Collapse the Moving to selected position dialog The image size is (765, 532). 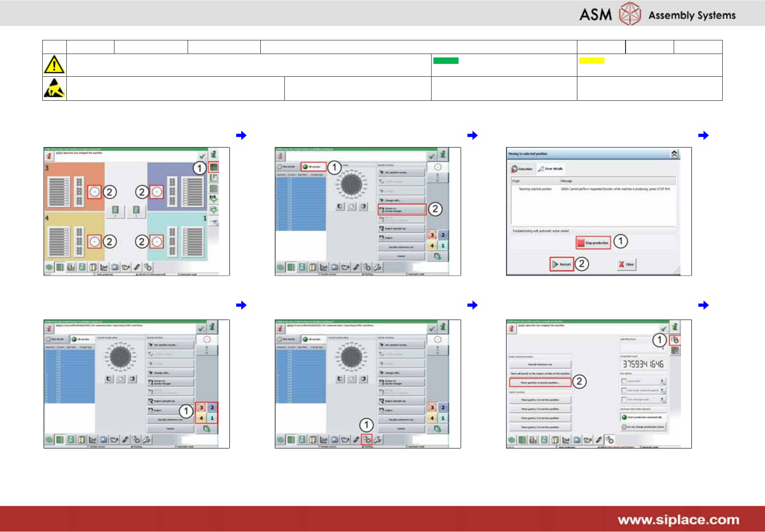(x=674, y=154)
